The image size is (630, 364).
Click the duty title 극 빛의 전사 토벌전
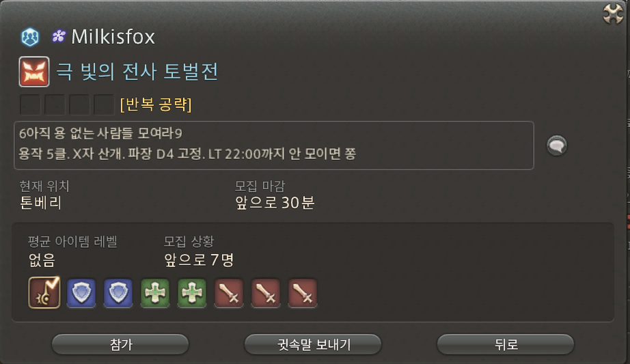click(137, 72)
